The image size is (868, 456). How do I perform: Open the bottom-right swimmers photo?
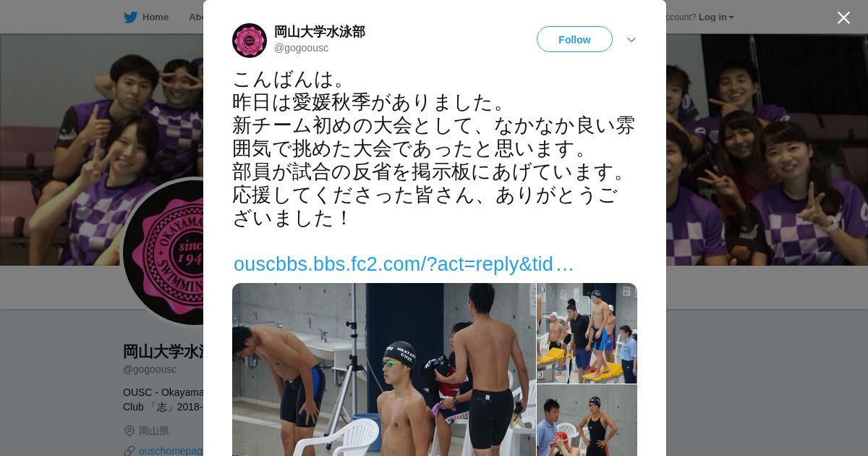[587, 421]
